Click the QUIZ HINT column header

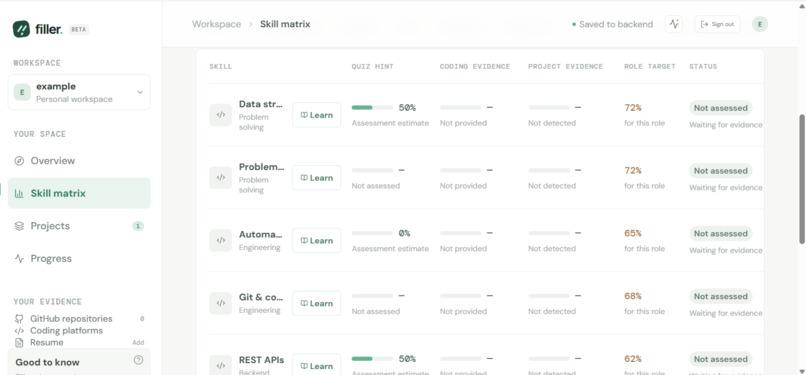tap(373, 67)
